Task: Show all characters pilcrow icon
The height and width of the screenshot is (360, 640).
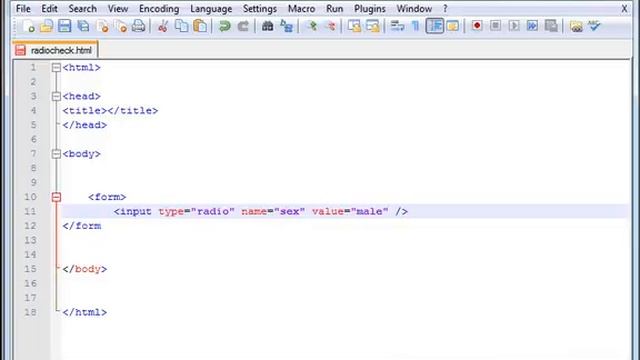Action: (416, 26)
